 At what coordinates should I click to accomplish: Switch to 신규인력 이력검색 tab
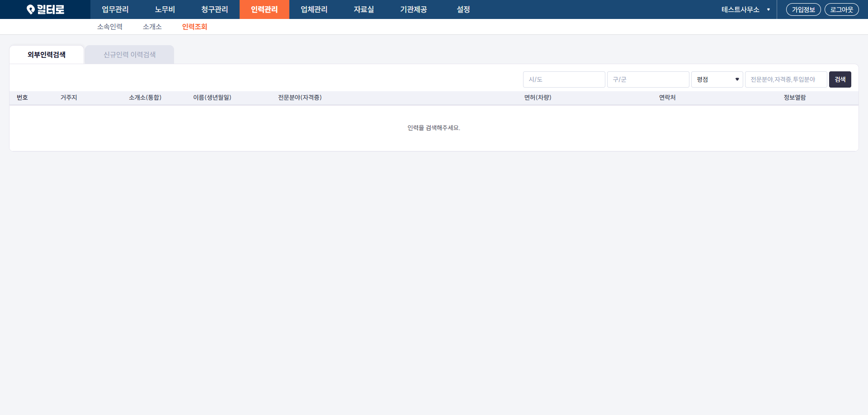coord(130,55)
